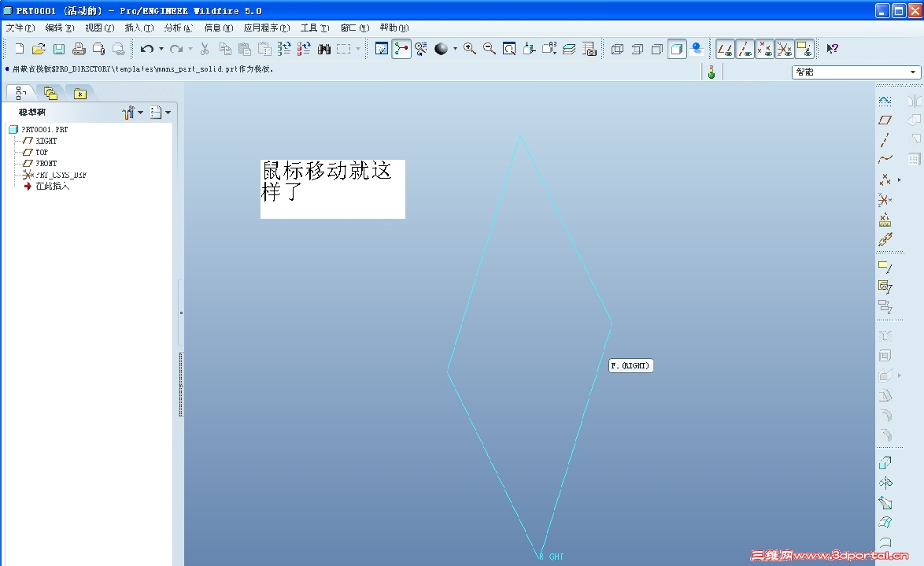The image size is (924, 566).
Task: Open the smart selection filter dropdown
Action: pyautogui.click(x=856, y=72)
